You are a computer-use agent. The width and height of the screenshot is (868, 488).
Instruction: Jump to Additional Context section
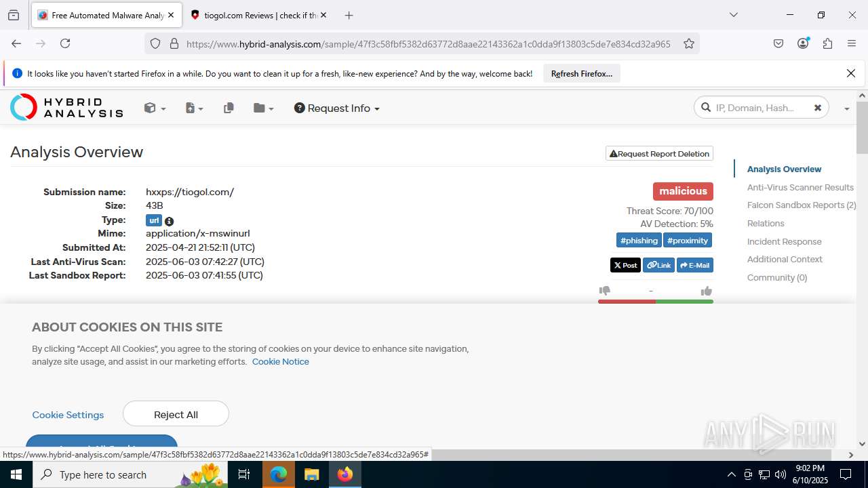click(785, 259)
